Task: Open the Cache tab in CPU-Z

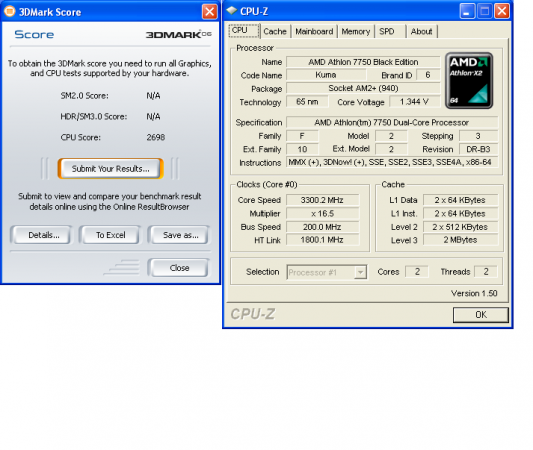Action: pos(275,32)
